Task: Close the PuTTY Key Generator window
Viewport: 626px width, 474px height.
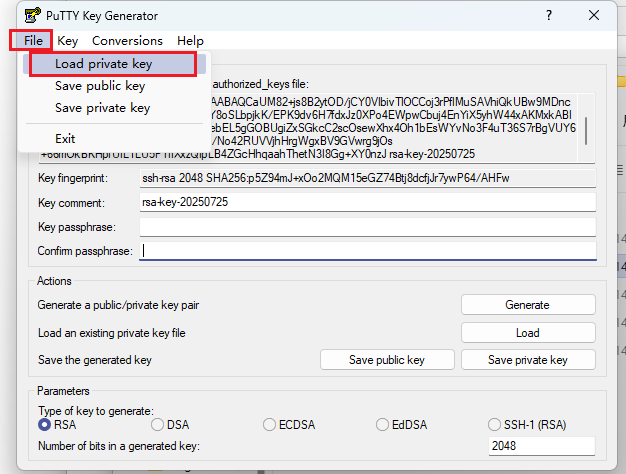Action: pos(594,16)
